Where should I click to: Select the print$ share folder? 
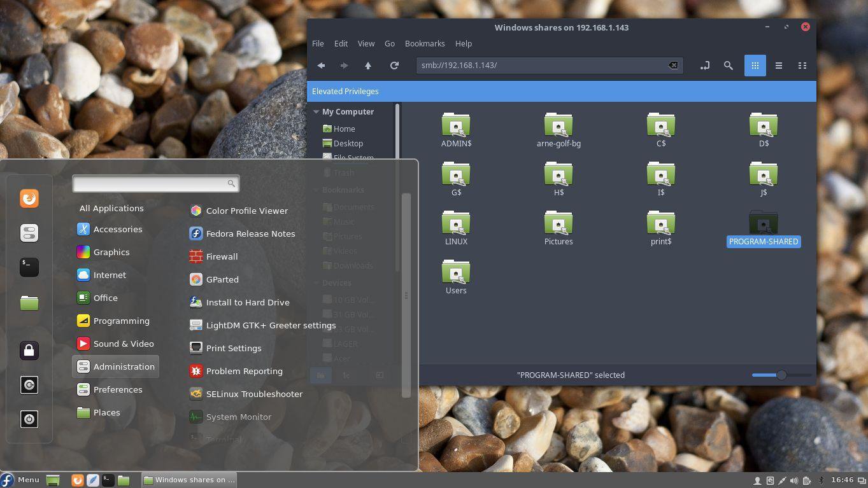tap(661, 228)
